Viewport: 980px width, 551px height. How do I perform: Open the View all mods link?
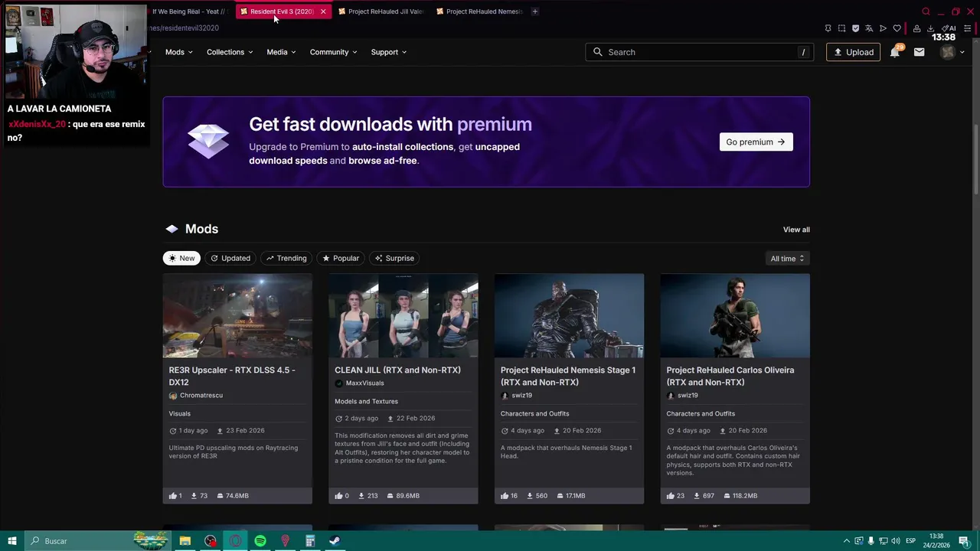[796, 230]
